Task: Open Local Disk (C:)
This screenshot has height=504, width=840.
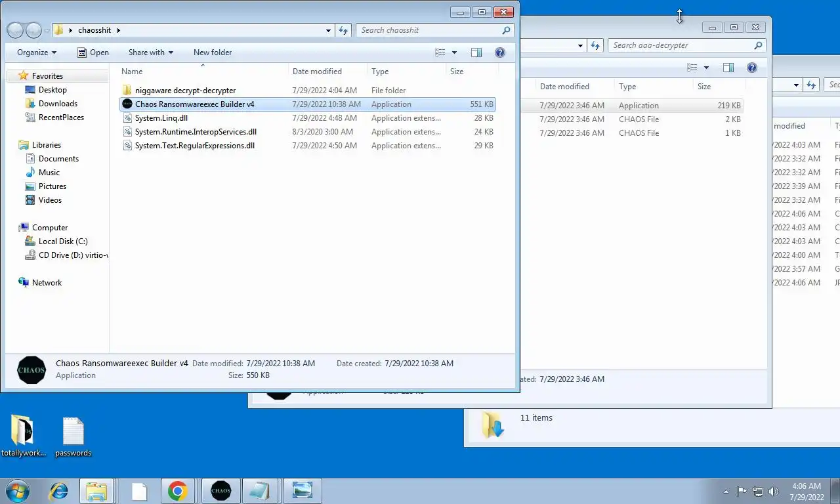Action: pos(62,241)
